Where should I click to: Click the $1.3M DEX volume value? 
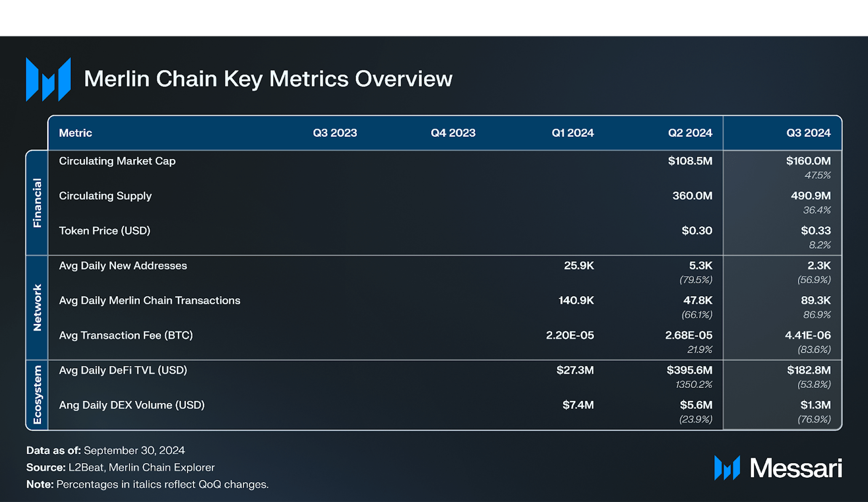click(x=815, y=405)
